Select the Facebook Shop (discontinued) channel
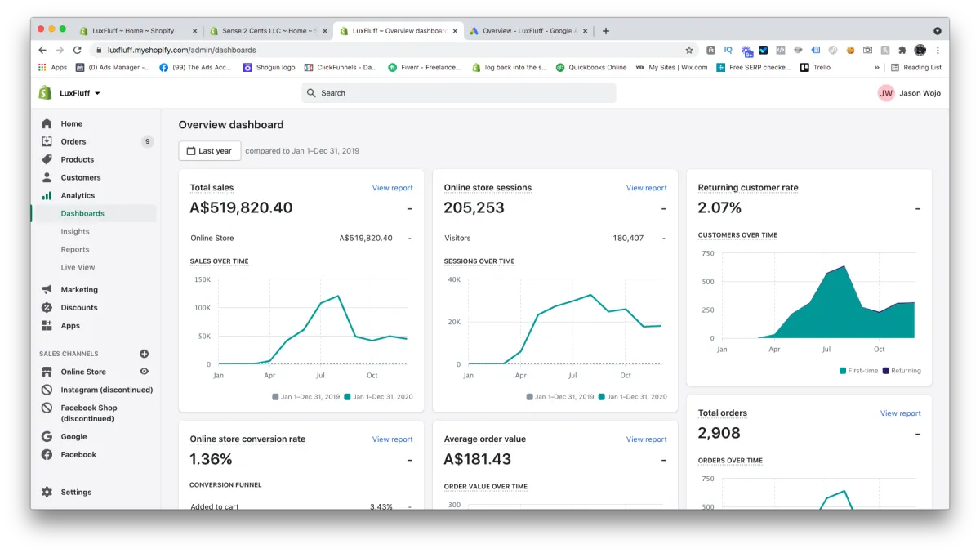980x553 pixels. tap(89, 413)
